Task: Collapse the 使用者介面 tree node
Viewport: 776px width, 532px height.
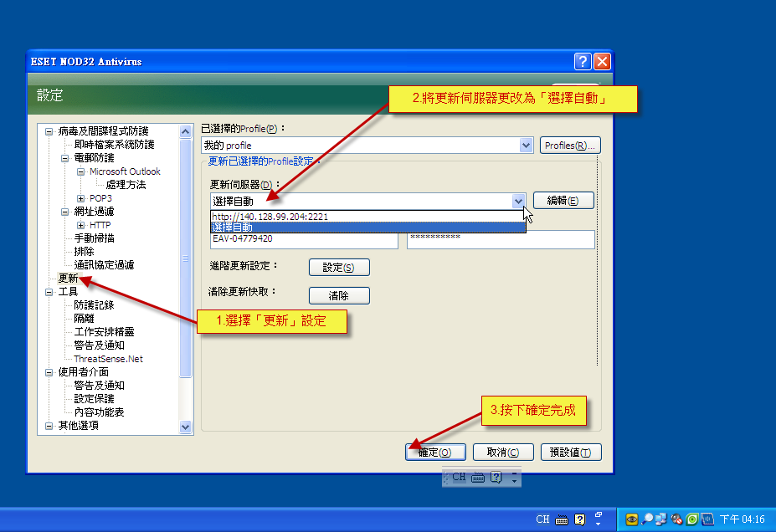Action: (x=49, y=371)
